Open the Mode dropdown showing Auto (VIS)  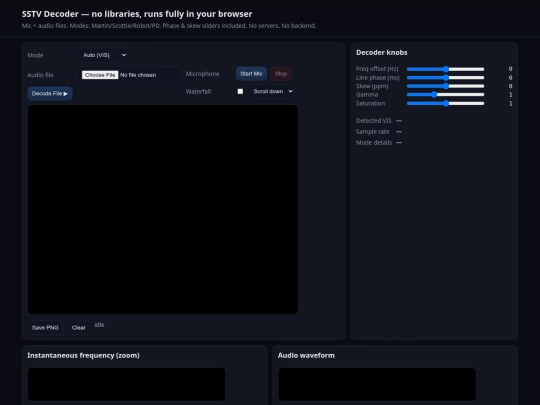pyautogui.click(x=103, y=55)
